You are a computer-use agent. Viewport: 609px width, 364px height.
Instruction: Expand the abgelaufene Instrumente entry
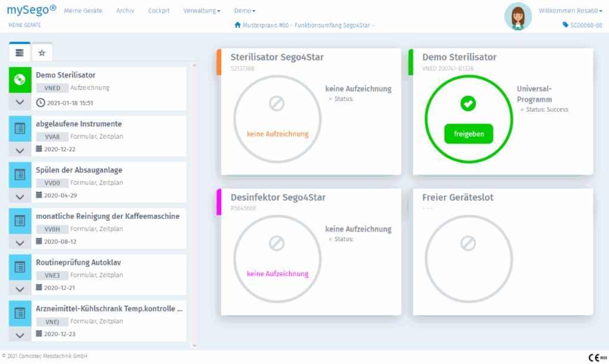(x=20, y=150)
